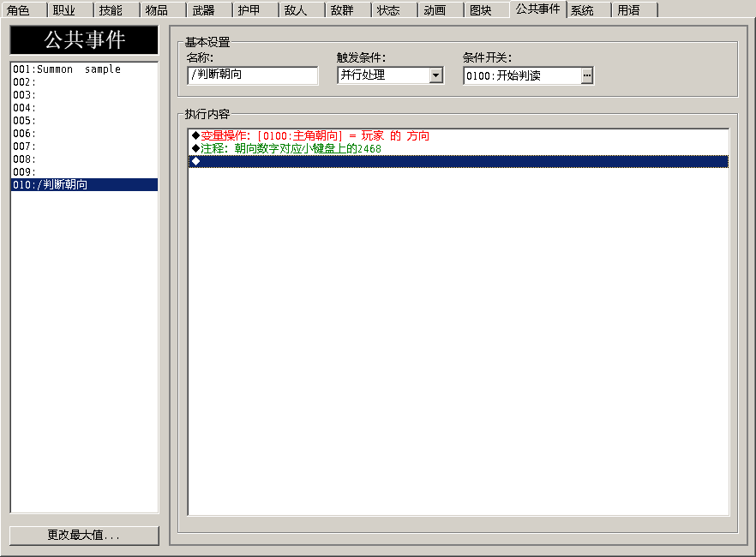Open the 状态 tab
The height and width of the screenshot is (557, 756).
pos(394,10)
